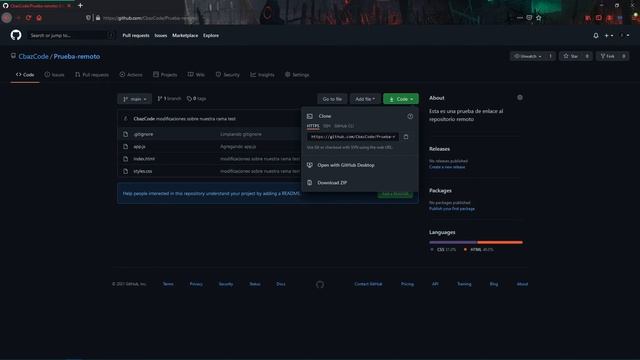Open the plus create-new dropdown
Image resolution: width=640 pixels, height=360 pixels.
609,36
